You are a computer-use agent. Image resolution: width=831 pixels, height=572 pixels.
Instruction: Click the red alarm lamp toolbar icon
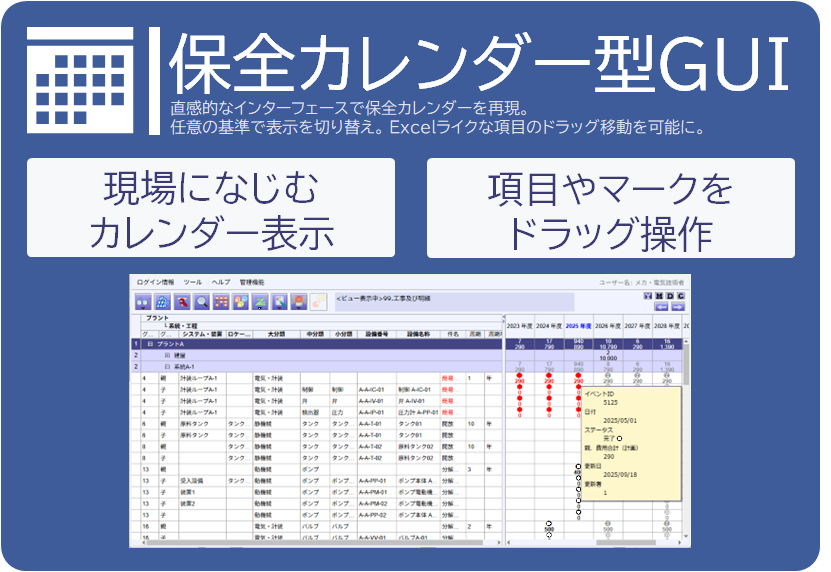click(x=299, y=300)
